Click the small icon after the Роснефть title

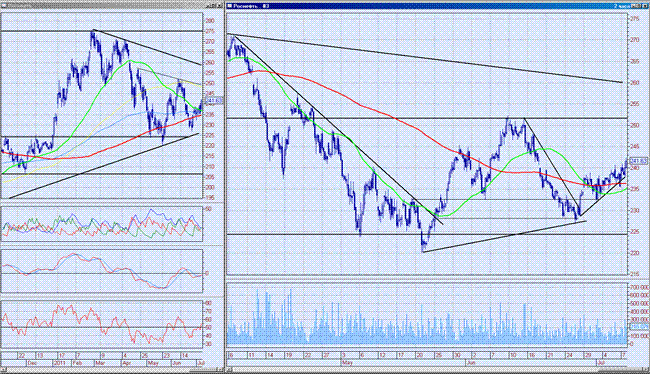click(266, 6)
